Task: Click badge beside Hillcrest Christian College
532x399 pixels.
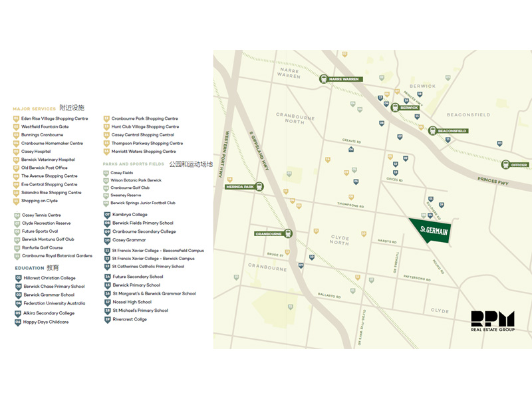Action: click(19, 278)
